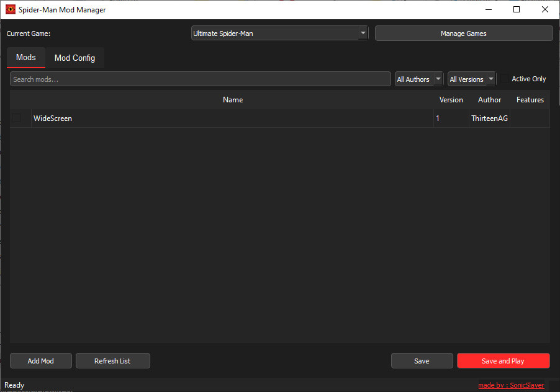Click the Save and Play button
The height and width of the screenshot is (392, 560).
503,360
